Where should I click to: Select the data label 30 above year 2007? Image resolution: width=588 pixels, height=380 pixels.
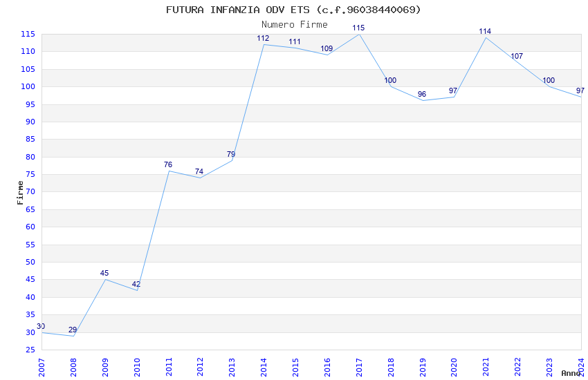(x=41, y=326)
